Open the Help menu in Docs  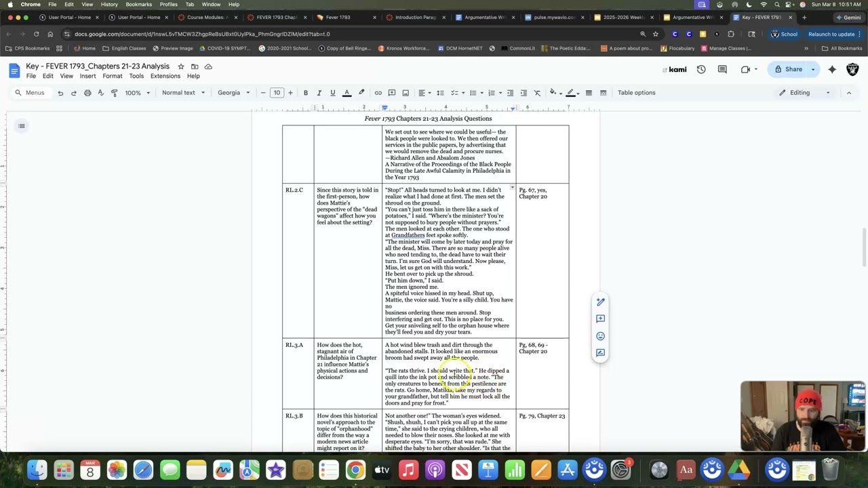(x=193, y=76)
